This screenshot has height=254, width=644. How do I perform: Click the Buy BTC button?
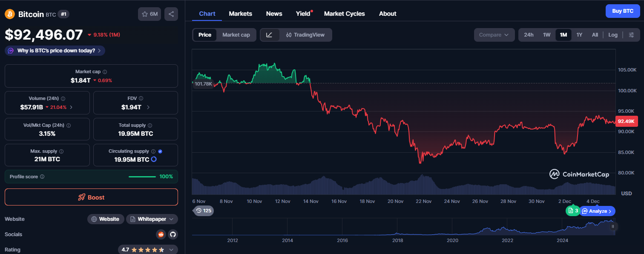click(x=623, y=11)
